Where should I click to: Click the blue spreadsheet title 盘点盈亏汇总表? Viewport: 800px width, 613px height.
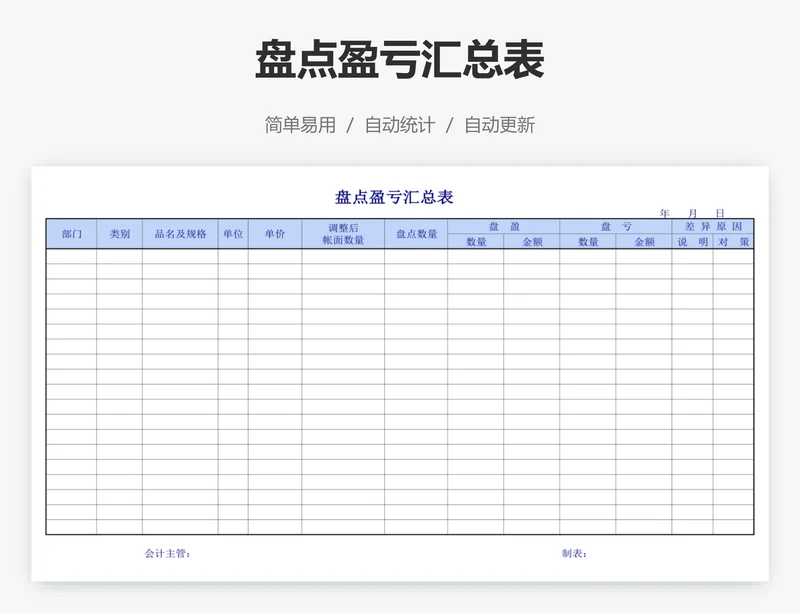coord(394,197)
